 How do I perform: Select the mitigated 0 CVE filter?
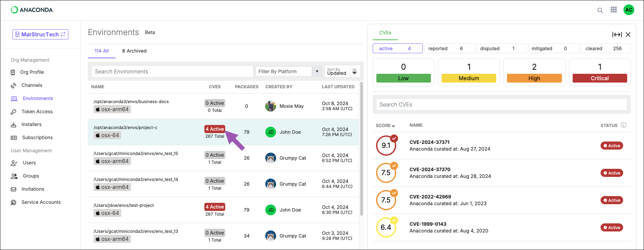point(553,49)
